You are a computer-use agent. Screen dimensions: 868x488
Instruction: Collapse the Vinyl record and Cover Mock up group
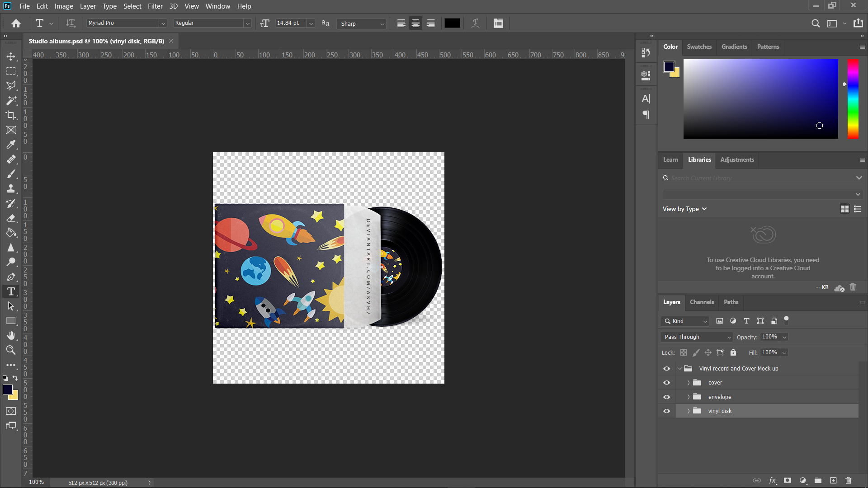click(x=679, y=368)
